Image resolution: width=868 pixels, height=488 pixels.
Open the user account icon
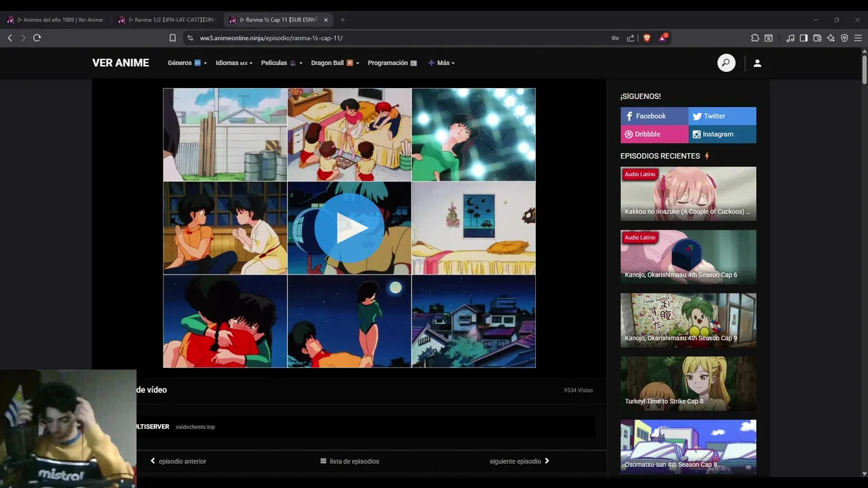(x=757, y=63)
